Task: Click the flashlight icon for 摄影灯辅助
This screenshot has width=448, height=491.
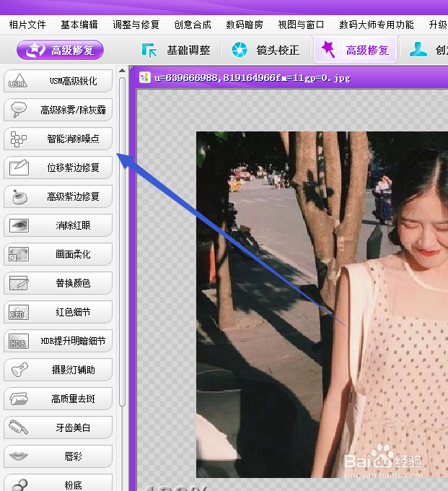Action: (19, 370)
